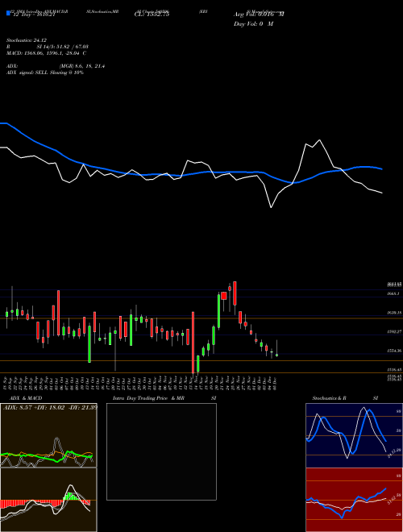Viewport: 403px width, 532px height.
Task: Click the 'Intra Day Trading Price & MR' heading
Action: (x=148, y=398)
